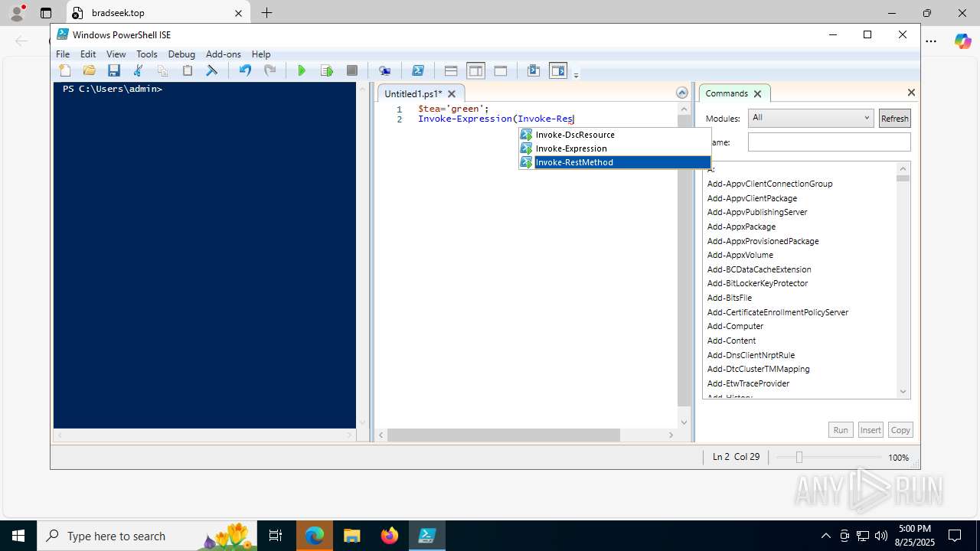
Task: Expand the Modules dropdown showing All
Action: [x=811, y=118]
